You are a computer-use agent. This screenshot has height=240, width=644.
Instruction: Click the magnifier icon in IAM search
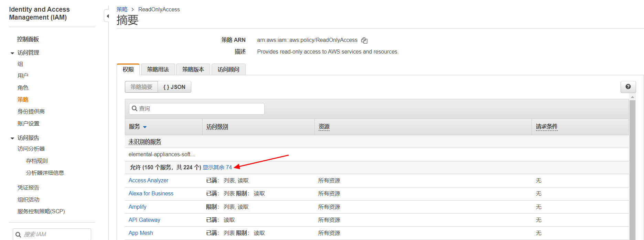19,235
